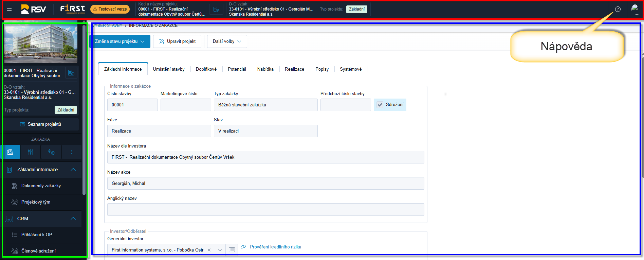This screenshot has width=644, height=260.
Task: Select the sliders icon under Zakázka
Action: click(31, 152)
